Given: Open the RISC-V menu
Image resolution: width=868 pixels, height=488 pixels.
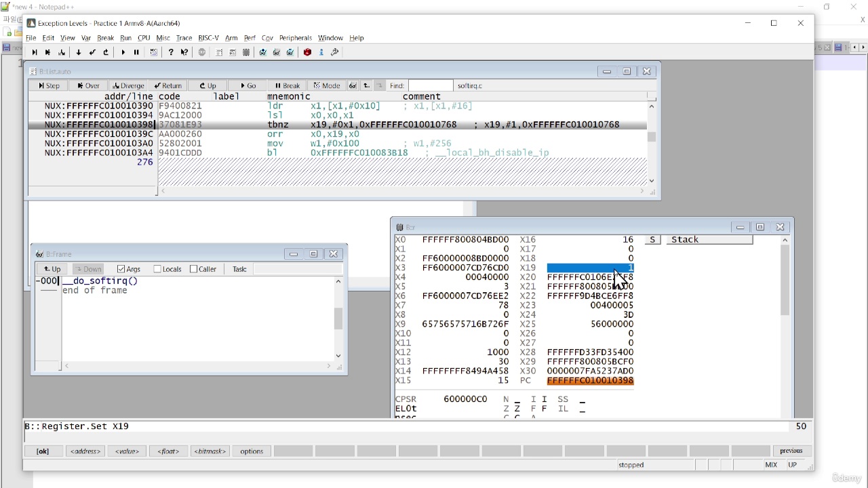Looking at the screenshot, I should tap(208, 38).
